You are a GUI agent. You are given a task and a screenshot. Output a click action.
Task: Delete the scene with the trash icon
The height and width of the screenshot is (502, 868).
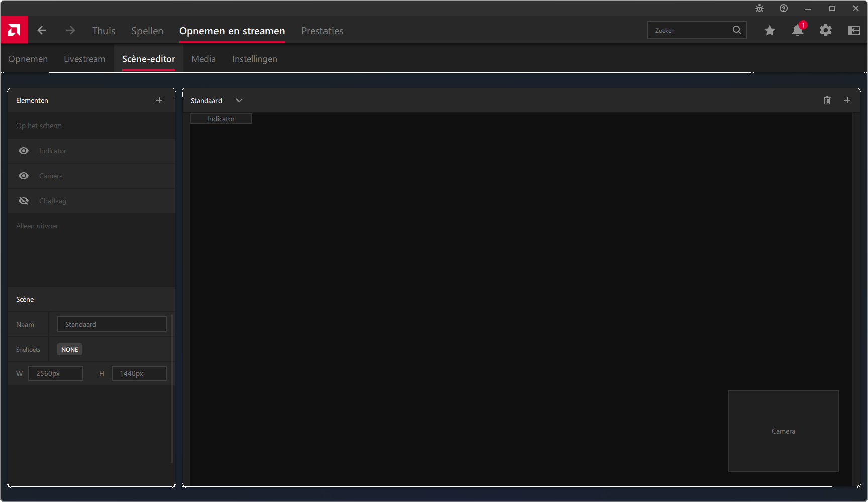tap(827, 100)
